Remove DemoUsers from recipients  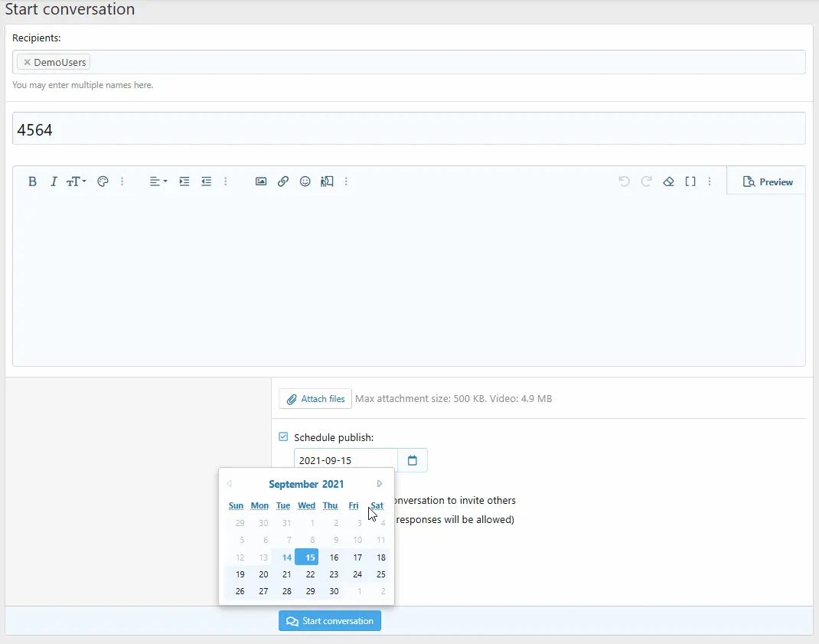(27, 63)
